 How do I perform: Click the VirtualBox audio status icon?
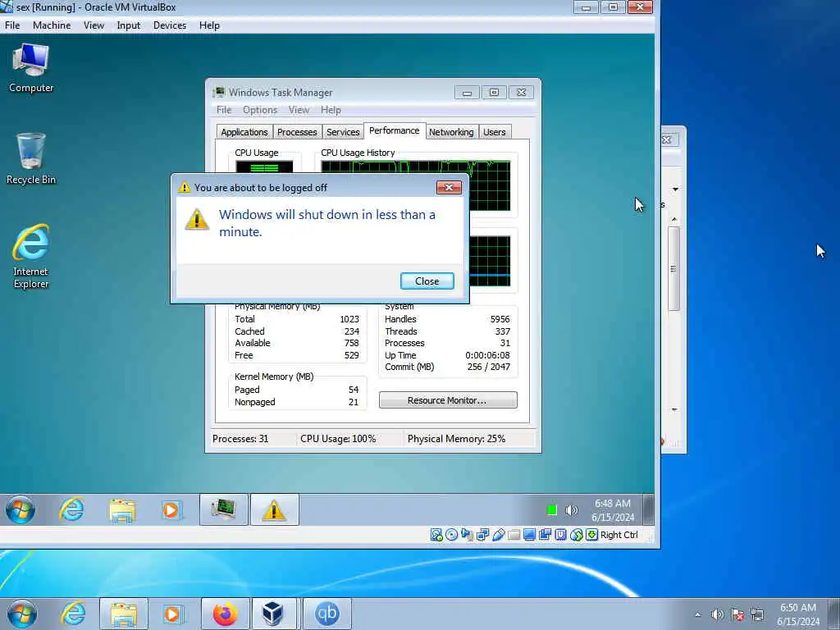point(467,535)
